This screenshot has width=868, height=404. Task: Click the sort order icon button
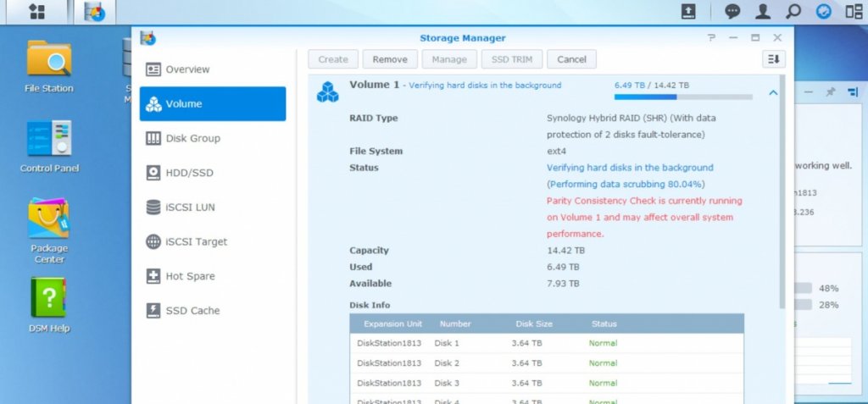click(x=773, y=59)
